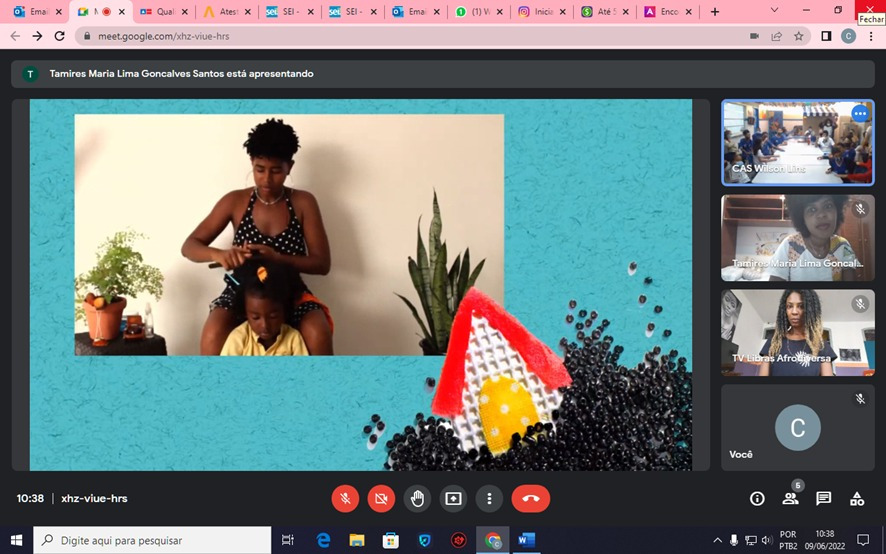
Task: Open Microsoft Store from taskbar
Action: click(390, 540)
